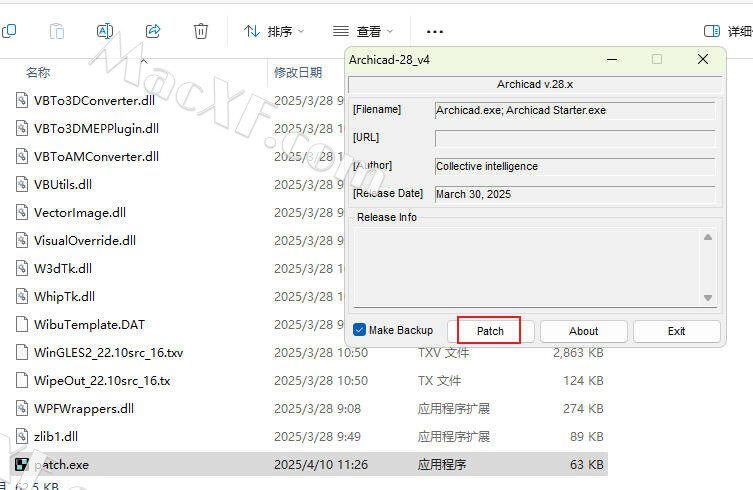Select file WhipTk.dll
The image size is (753, 490).
point(64,296)
